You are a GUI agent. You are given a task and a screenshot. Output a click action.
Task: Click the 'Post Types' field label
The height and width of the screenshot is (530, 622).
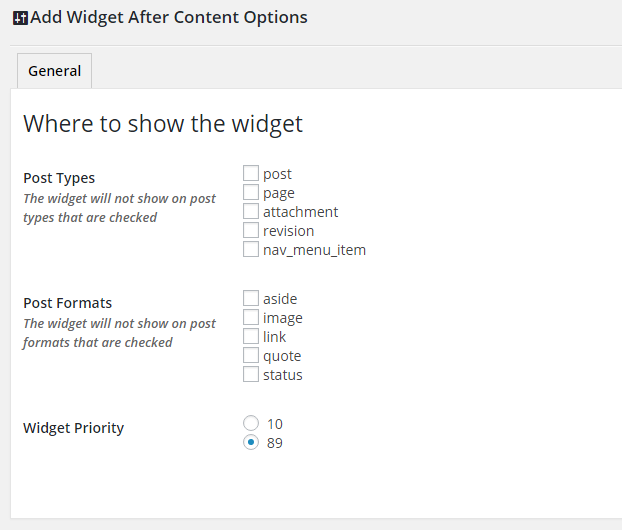59,178
